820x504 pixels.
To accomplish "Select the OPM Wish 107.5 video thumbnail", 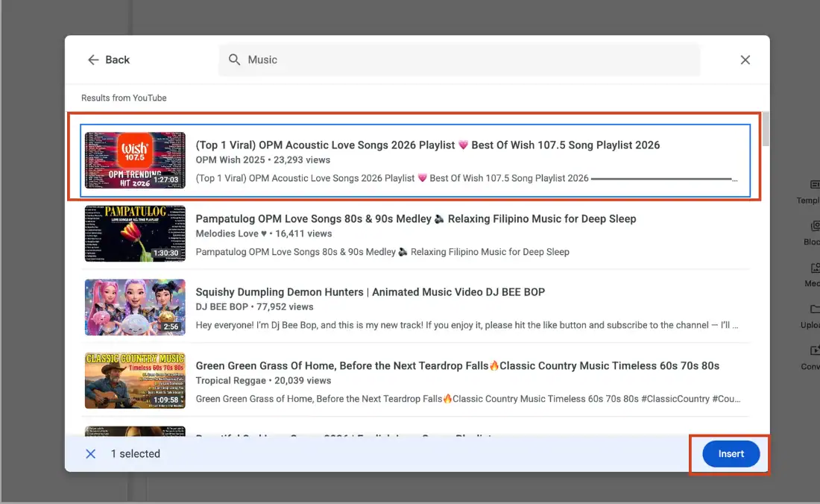I will (x=135, y=160).
